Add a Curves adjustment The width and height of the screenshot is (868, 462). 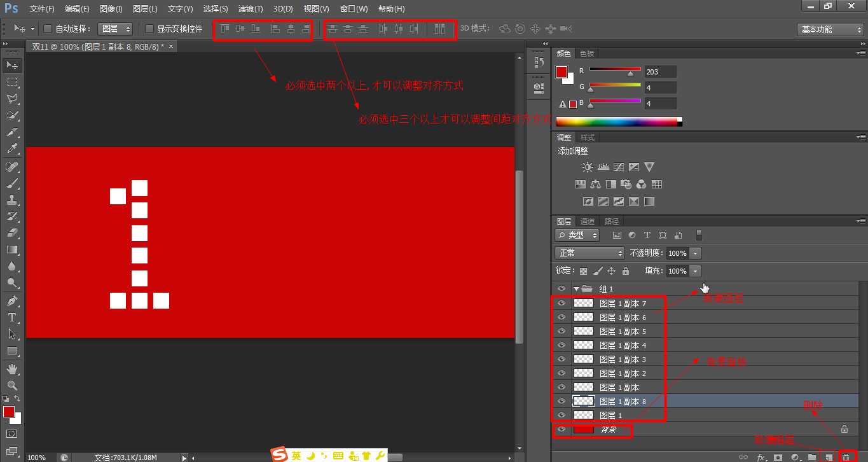click(618, 167)
